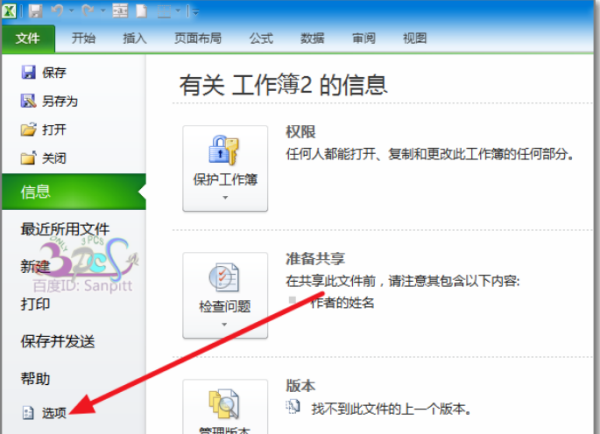Click text 任何人都能打开、复制和更改此工作簿的任何部分

pos(429,154)
